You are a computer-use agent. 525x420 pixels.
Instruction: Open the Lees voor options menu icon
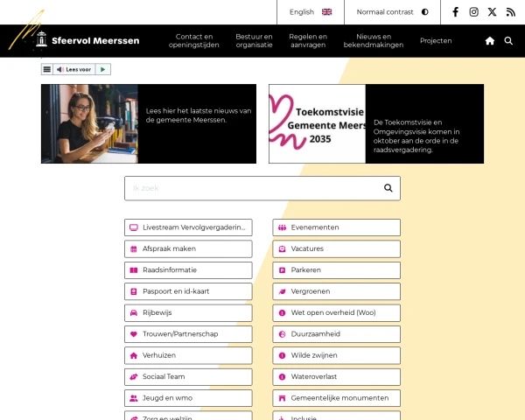click(47, 69)
